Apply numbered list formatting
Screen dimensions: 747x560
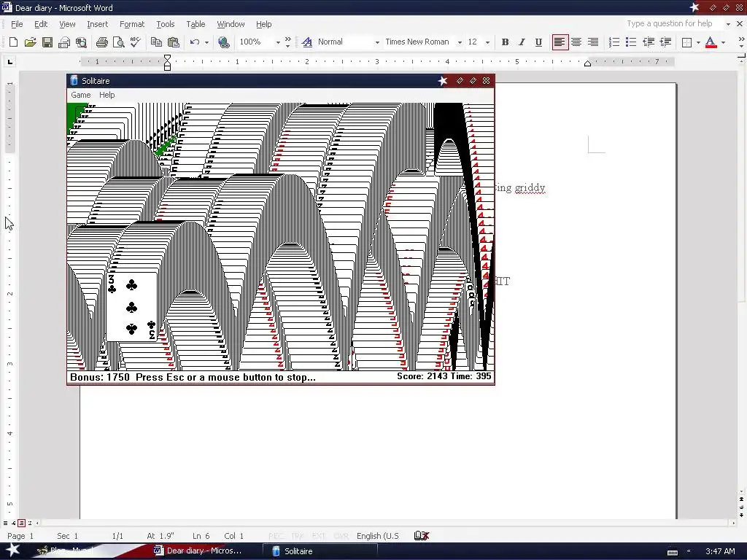pyautogui.click(x=614, y=42)
